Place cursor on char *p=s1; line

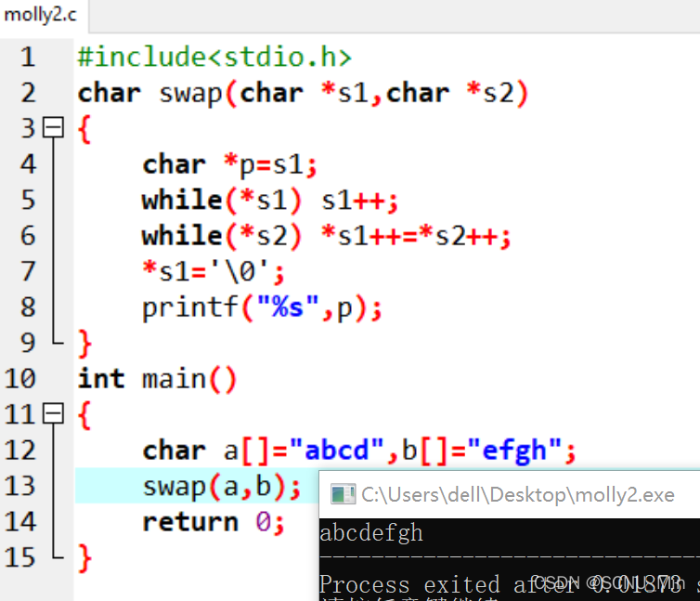[229, 165]
